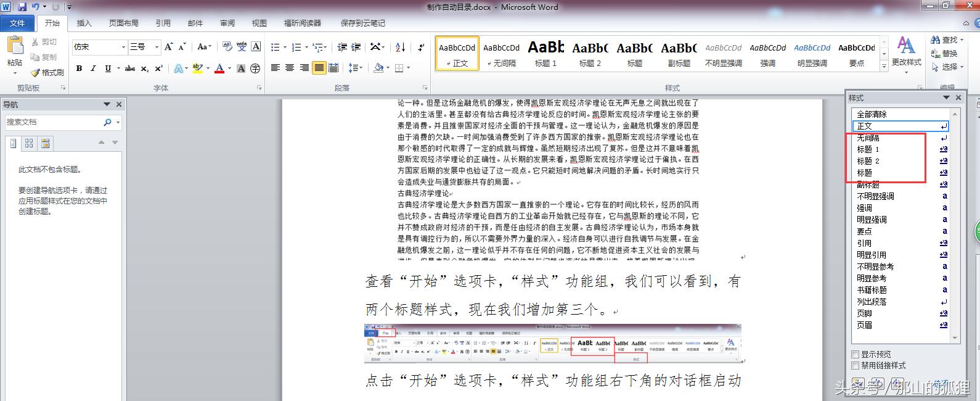Close the navigation pane
Screen dimensions: 980x401
point(119,104)
